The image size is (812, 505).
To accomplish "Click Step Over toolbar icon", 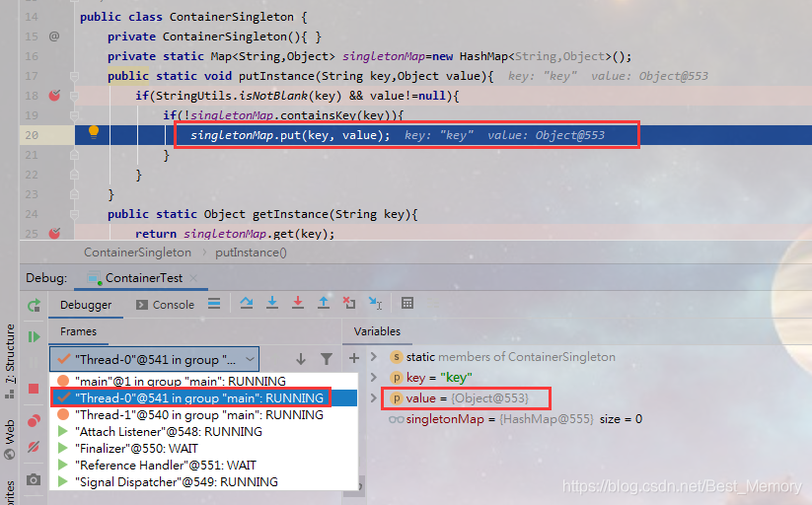I will click(x=247, y=303).
